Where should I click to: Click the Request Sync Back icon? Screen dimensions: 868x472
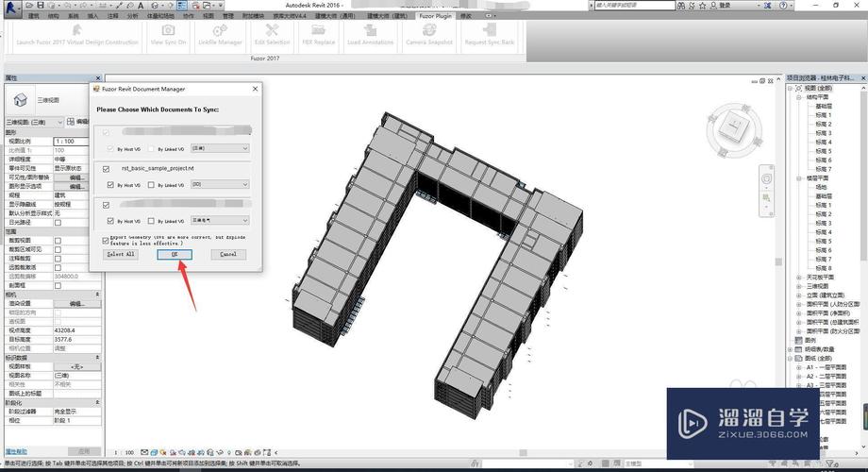click(x=489, y=35)
